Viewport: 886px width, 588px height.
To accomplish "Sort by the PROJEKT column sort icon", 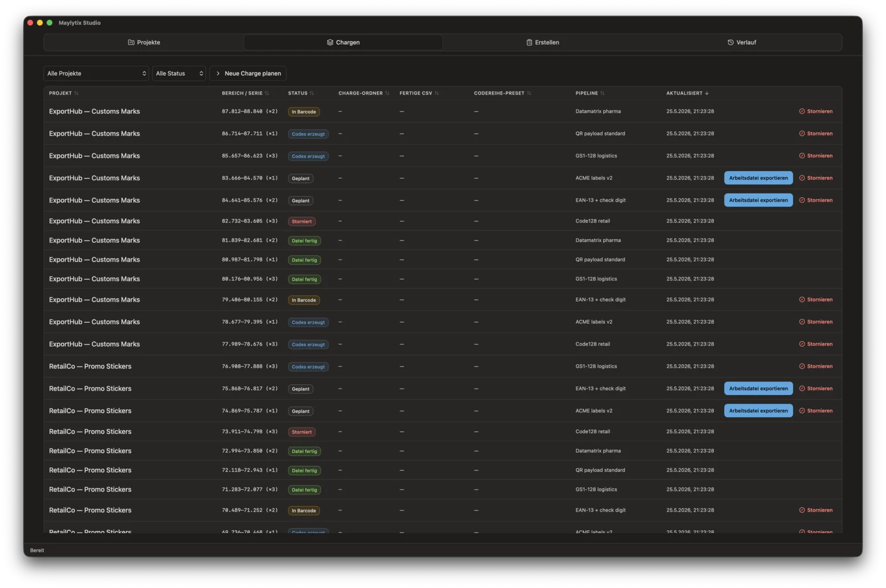I will pos(76,93).
